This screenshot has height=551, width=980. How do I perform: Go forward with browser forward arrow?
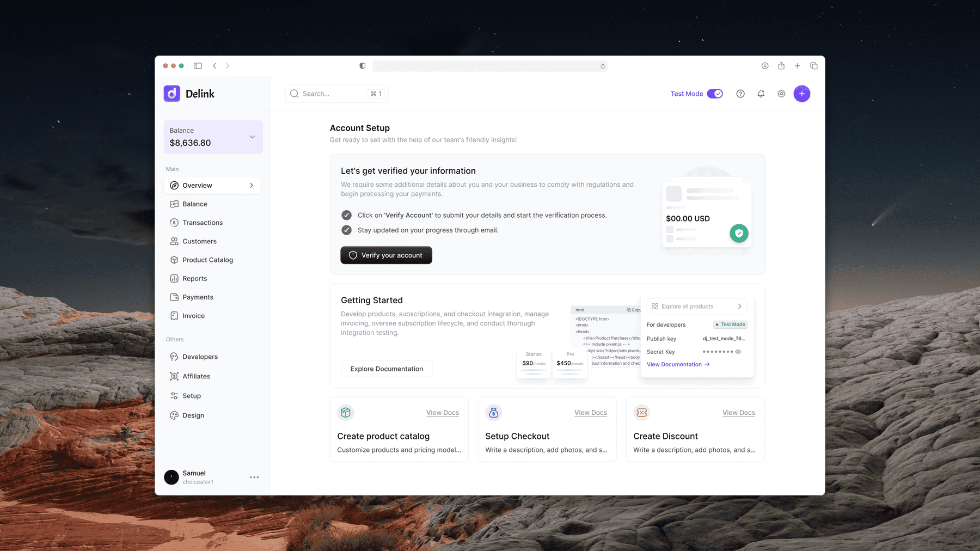point(228,66)
